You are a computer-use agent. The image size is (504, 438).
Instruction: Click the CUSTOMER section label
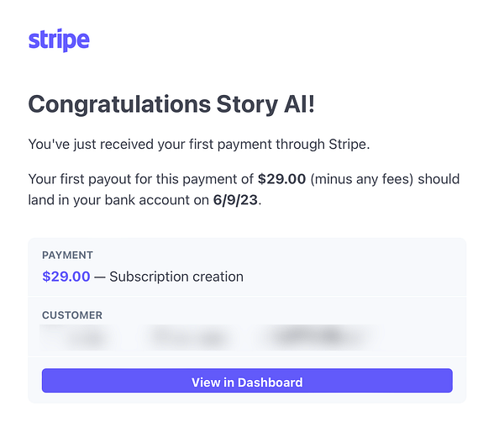(x=72, y=315)
